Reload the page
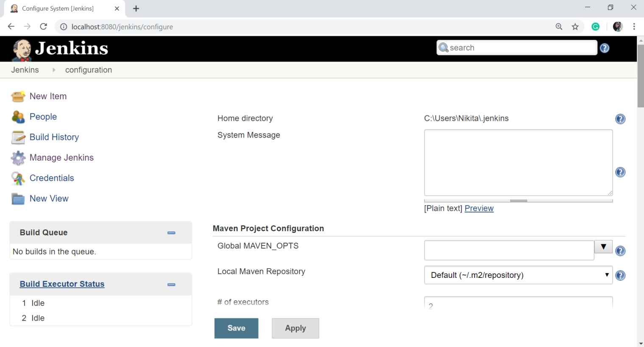Screen dimensions: 644x347 click(43, 27)
